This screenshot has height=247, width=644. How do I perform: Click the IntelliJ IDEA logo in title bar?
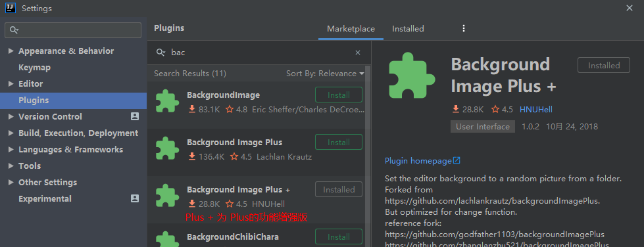tap(11, 8)
